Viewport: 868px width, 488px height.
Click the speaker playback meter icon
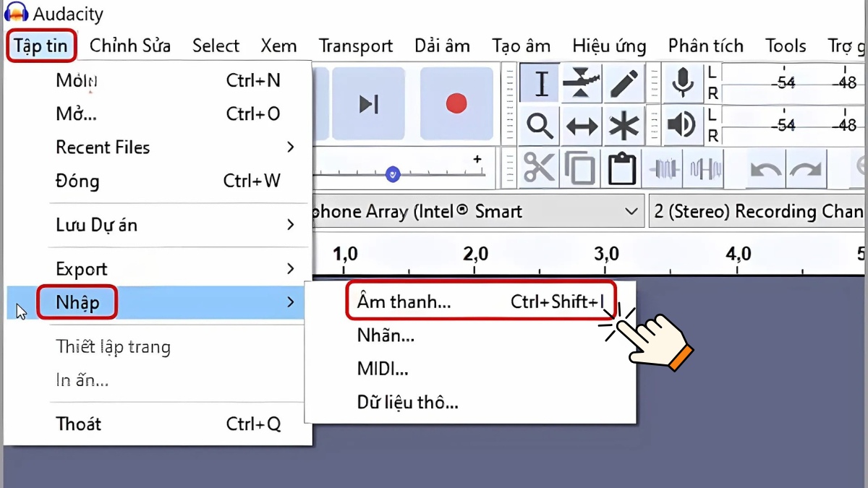682,124
